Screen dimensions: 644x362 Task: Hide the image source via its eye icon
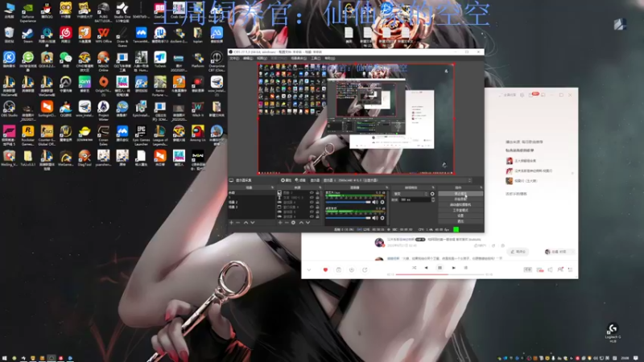tap(312, 192)
